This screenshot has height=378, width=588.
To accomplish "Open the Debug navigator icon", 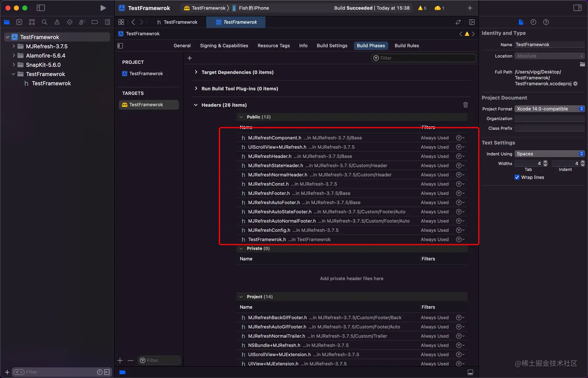I will click(82, 22).
